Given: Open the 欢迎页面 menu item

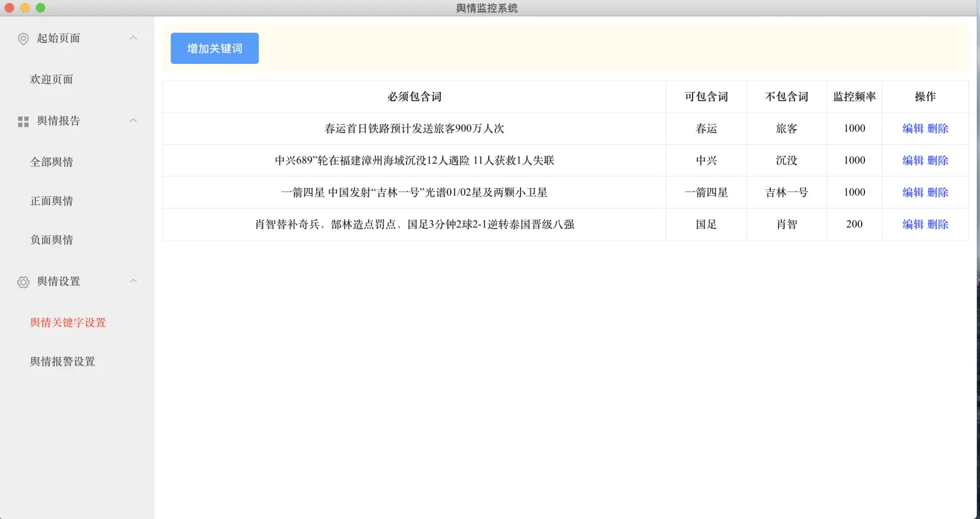Looking at the screenshot, I should click(x=52, y=80).
